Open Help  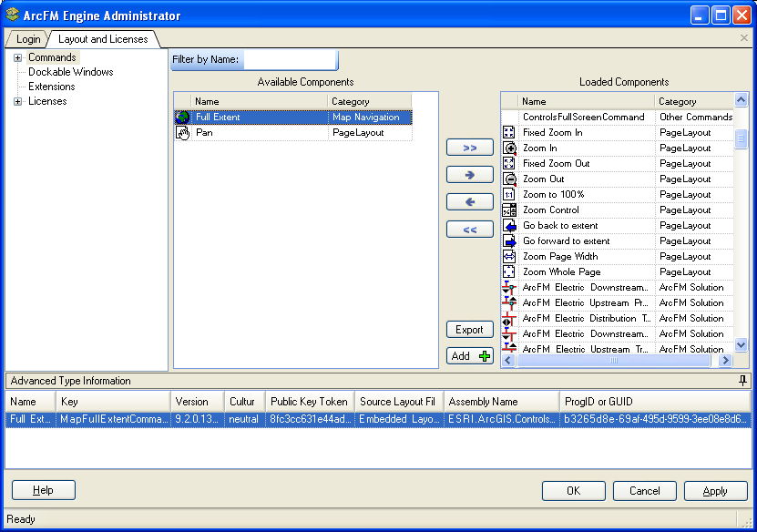pos(44,490)
